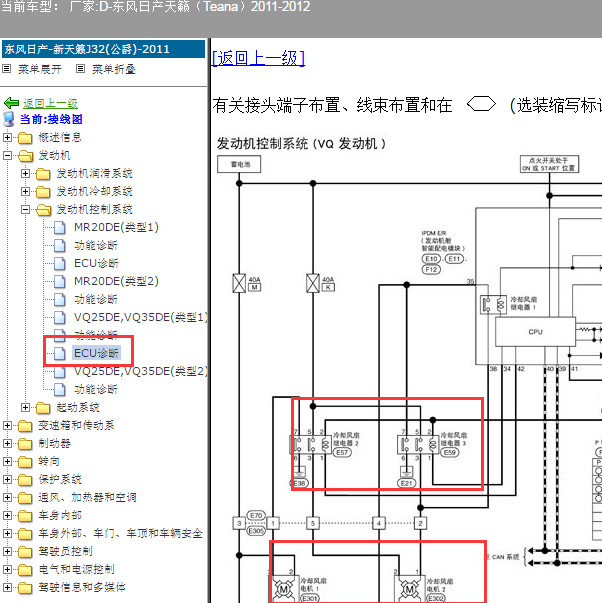
Task: Collapse the 发动机控制系统 tree node
Action: click(x=26, y=210)
